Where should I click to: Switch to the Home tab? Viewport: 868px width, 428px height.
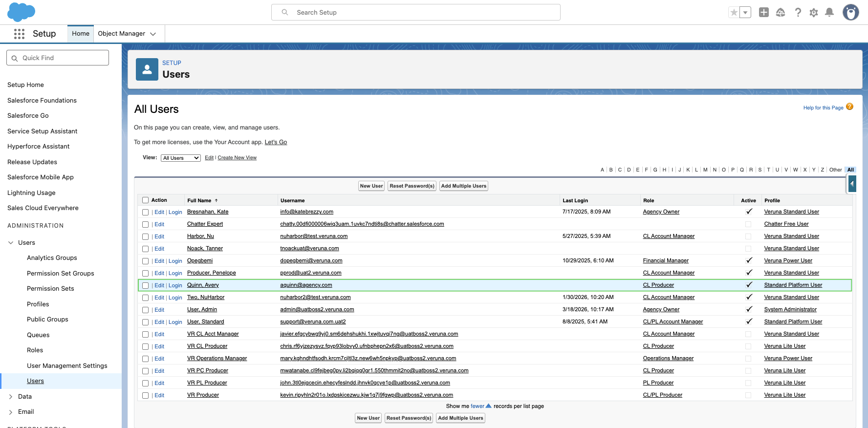pos(81,34)
